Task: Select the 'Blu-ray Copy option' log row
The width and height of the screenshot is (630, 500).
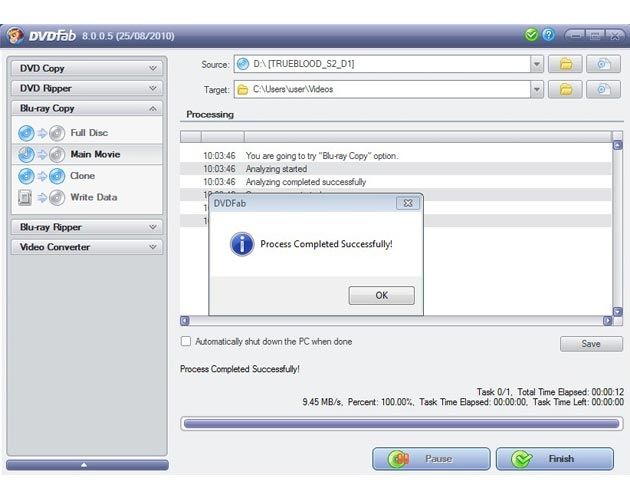Action: [x=395, y=156]
